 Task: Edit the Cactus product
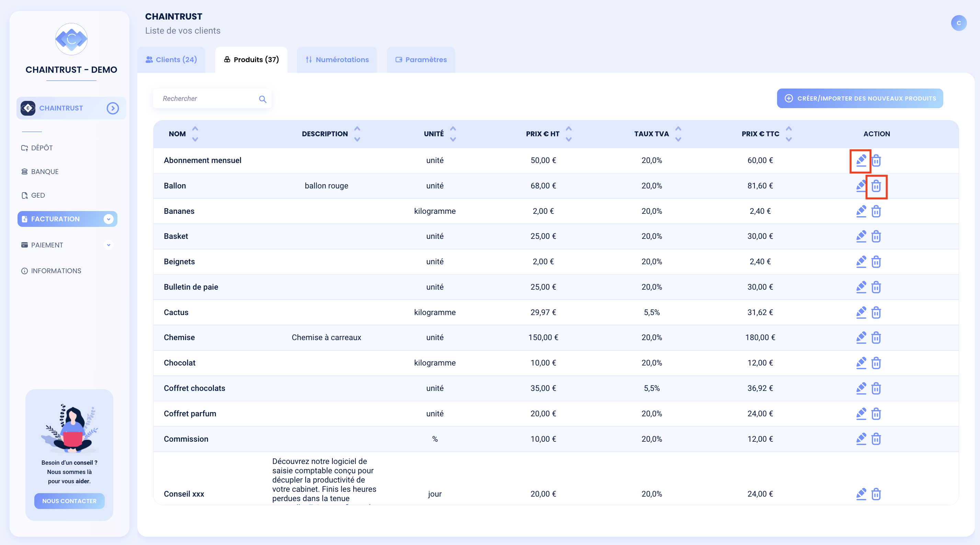[861, 312]
